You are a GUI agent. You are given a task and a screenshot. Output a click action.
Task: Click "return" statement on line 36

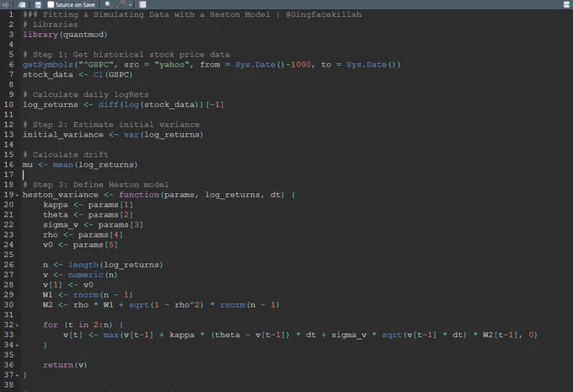click(58, 364)
